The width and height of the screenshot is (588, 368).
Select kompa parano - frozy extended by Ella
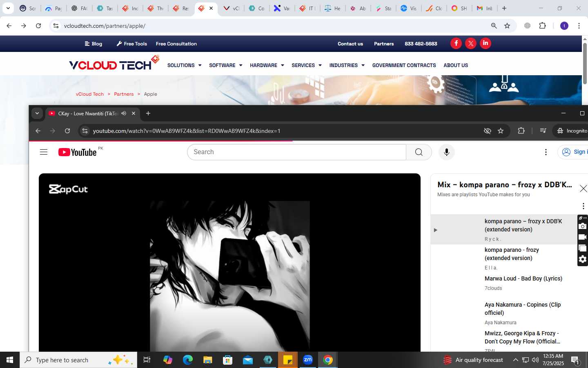(504, 259)
